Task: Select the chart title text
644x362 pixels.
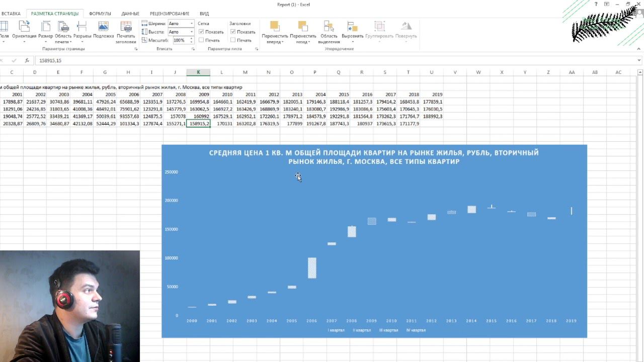Action: 374,157
